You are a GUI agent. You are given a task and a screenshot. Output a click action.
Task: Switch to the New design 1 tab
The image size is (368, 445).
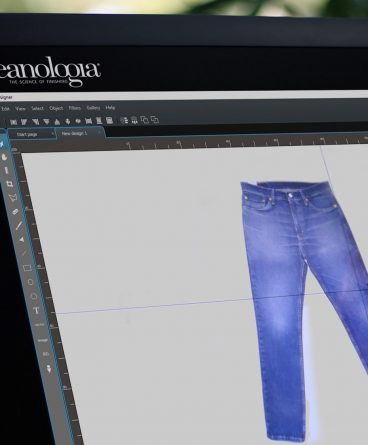tap(74, 133)
